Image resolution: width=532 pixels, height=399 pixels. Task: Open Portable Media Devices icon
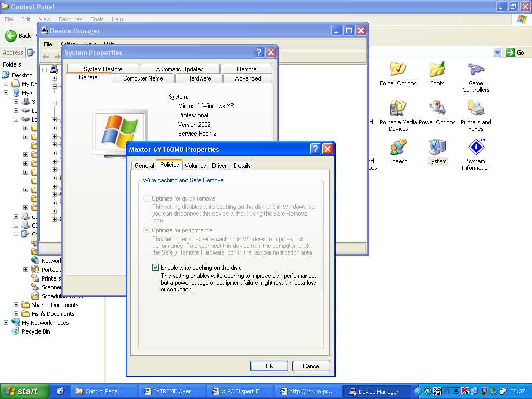click(398, 116)
